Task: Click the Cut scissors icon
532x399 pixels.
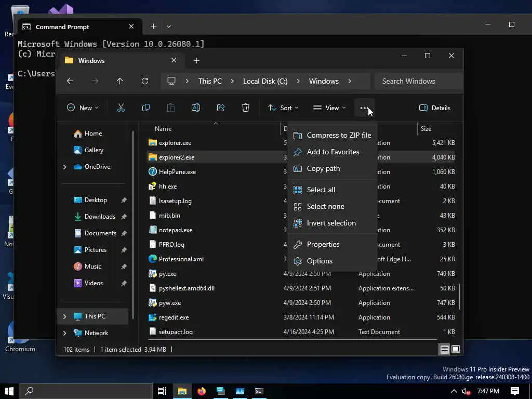Action: [121, 108]
